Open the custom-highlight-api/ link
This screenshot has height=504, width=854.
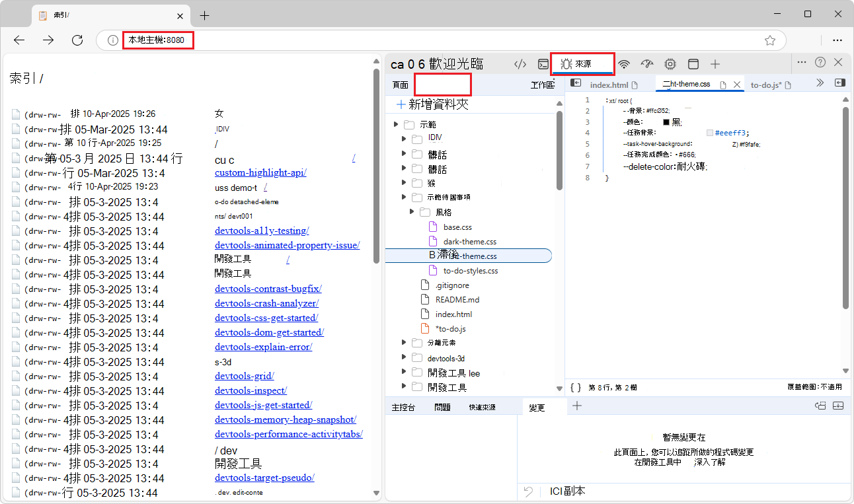[260, 172]
